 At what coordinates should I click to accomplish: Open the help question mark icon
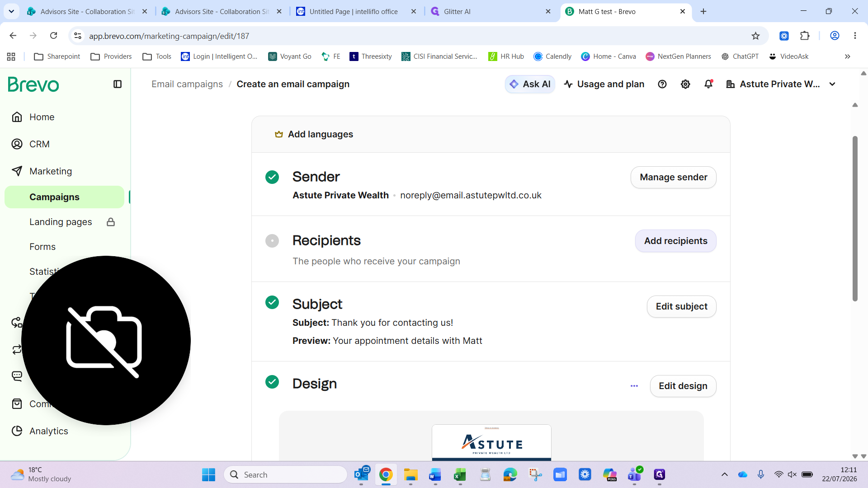662,84
